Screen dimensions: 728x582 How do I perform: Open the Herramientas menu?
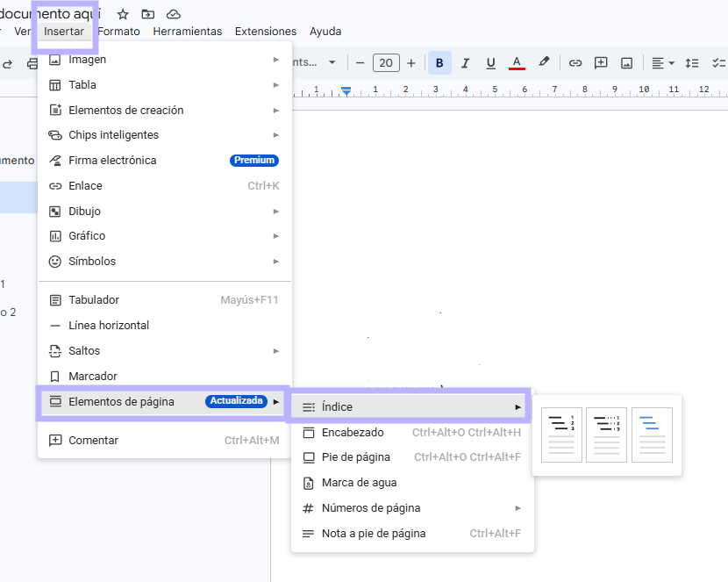pyautogui.click(x=187, y=32)
